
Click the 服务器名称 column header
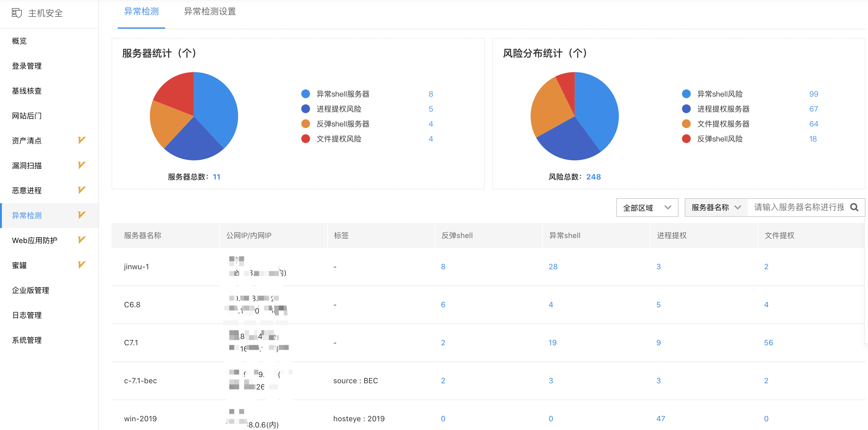142,236
